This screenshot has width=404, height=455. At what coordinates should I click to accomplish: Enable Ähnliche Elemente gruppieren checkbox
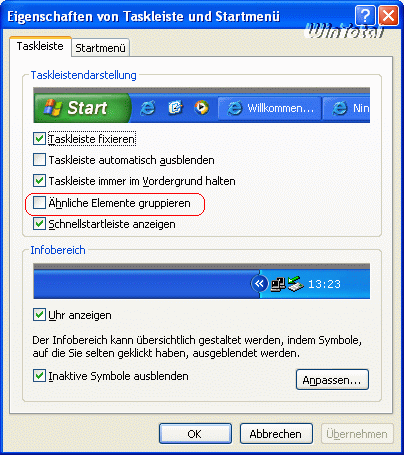tap(39, 203)
